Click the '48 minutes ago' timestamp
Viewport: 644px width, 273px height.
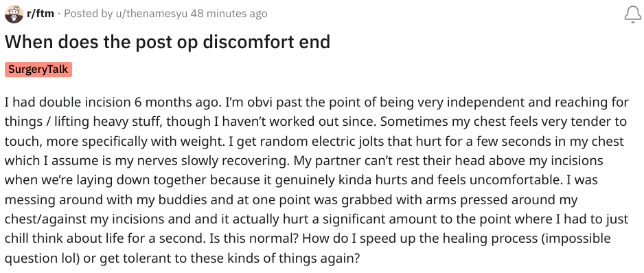coord(229,14)
